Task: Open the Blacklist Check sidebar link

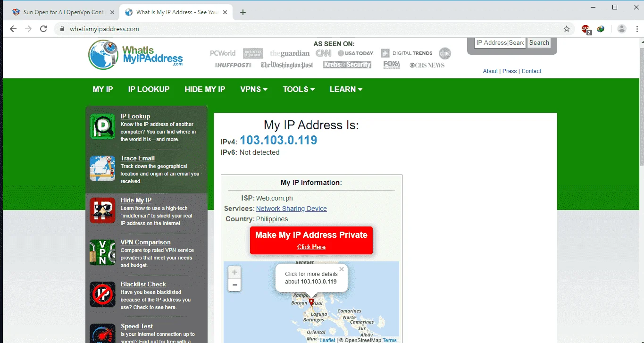Action: click(x=143, y=284)
